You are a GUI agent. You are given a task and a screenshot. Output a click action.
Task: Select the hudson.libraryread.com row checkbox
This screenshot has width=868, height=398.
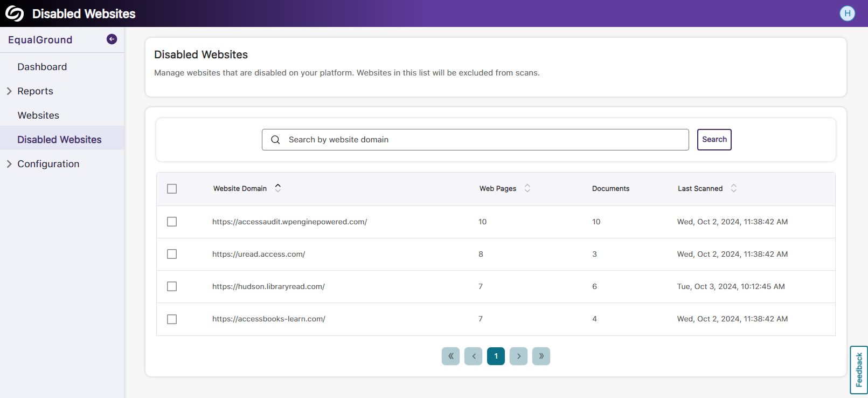[x=172, y=286]
